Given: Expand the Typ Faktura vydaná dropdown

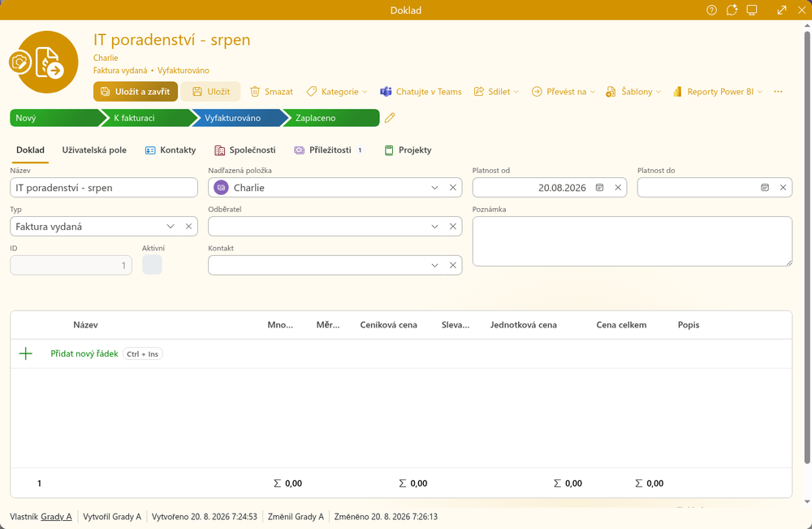Looking at the screenshot, I should coord(171,227).
